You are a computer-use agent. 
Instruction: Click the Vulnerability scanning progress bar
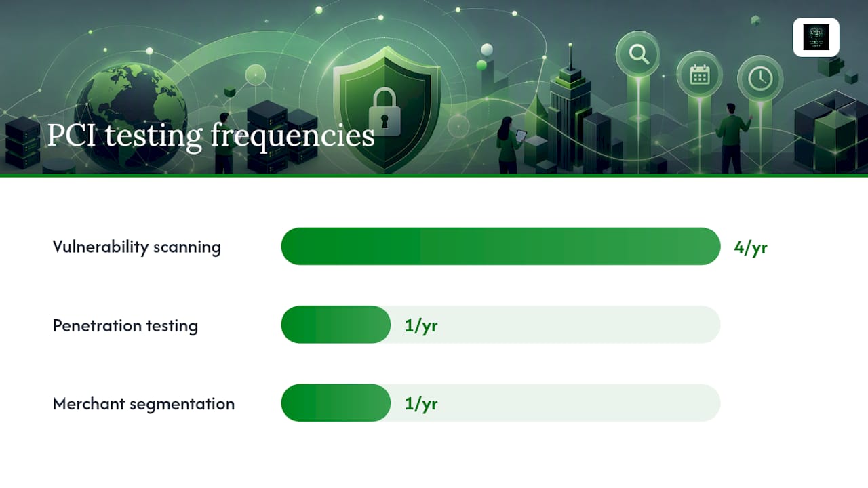(x=500, y=246)
